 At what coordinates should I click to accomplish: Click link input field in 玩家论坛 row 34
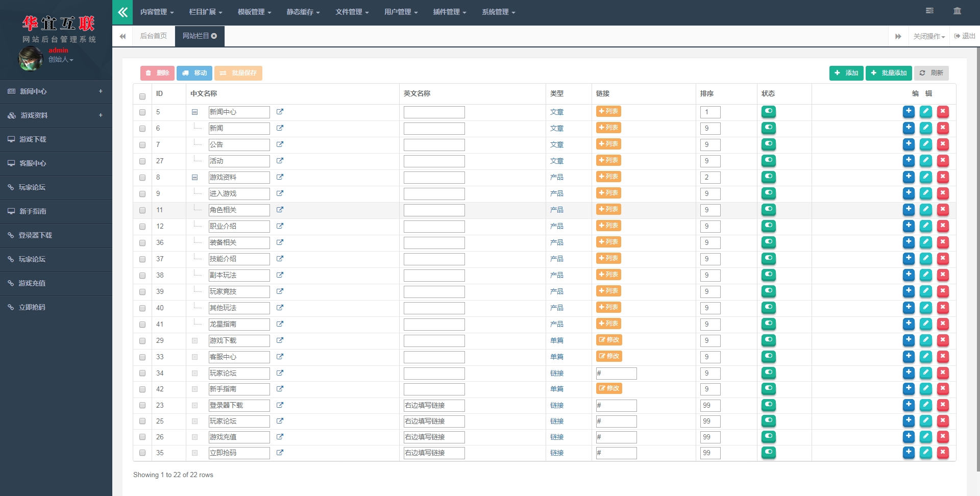(x=616, y=374)
